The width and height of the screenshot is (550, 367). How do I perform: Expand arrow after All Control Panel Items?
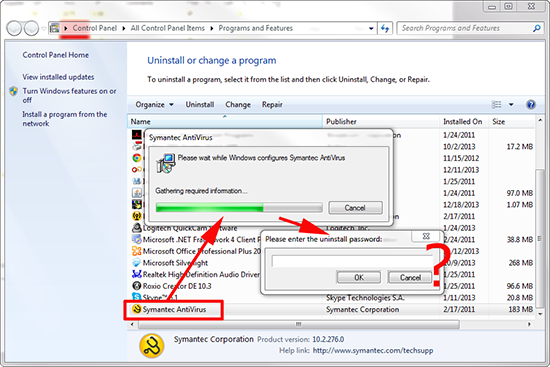212,28
